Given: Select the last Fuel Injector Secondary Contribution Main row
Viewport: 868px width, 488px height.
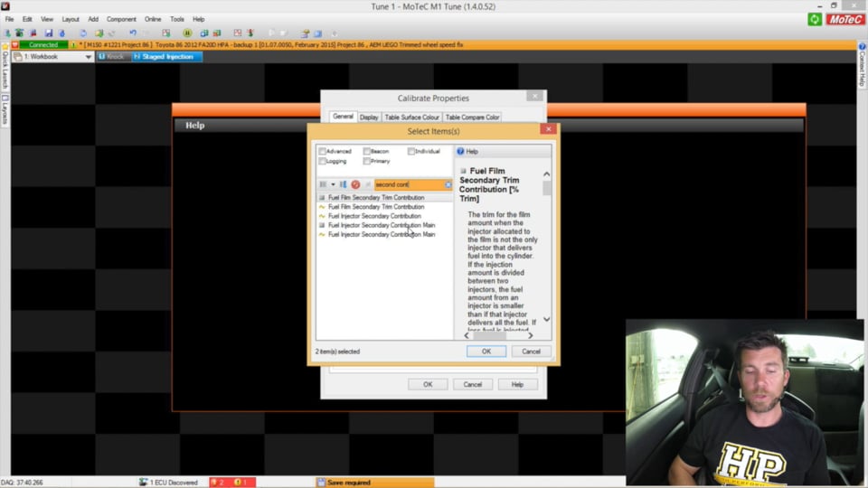Looking at the screenshot, I should pyautogui.click(x=384, y=235).
